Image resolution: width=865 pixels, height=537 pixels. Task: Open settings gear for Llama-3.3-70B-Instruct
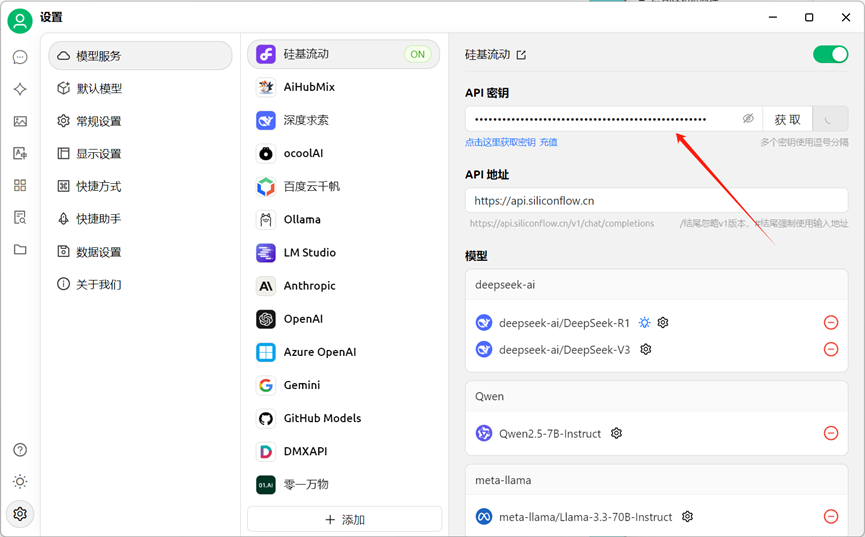pyautogui.click(x=687, y=517)
